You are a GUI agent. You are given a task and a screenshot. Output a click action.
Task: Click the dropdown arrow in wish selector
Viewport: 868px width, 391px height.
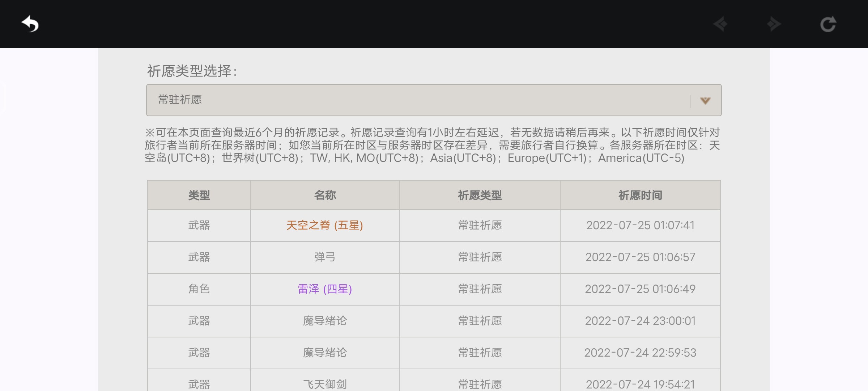point(705,101)
